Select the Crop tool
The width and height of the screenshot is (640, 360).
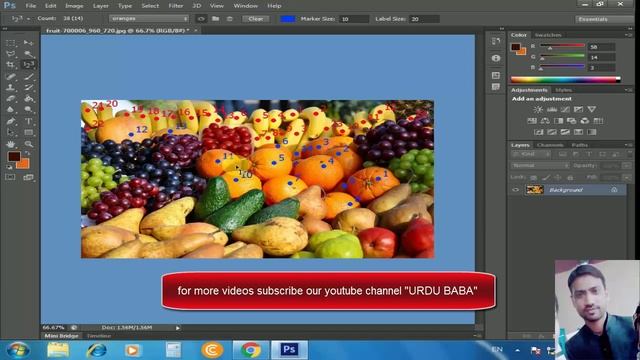11,64
